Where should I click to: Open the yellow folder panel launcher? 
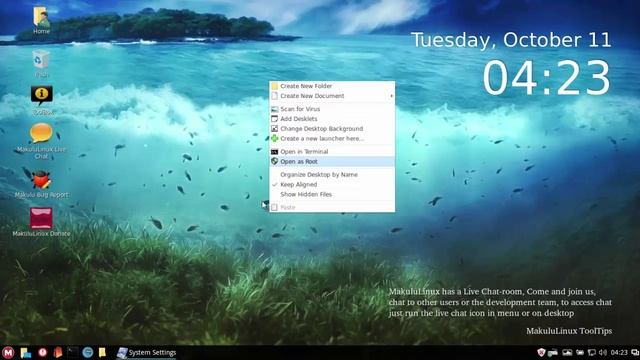[x=102, y=352]
